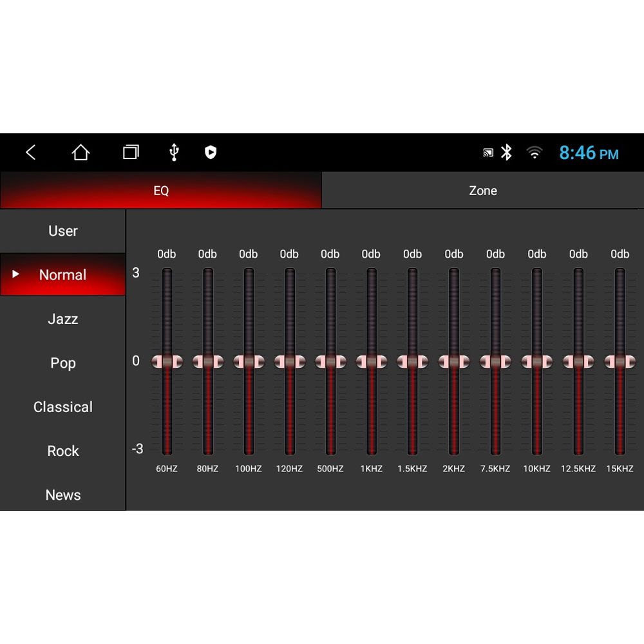Tap the 8:46 PM clock
Screen dimensions: 644x644
point(589,153)
